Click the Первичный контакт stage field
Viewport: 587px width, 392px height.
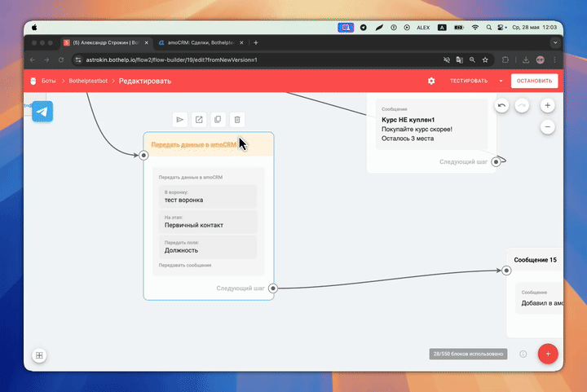[x=208, y=222]
